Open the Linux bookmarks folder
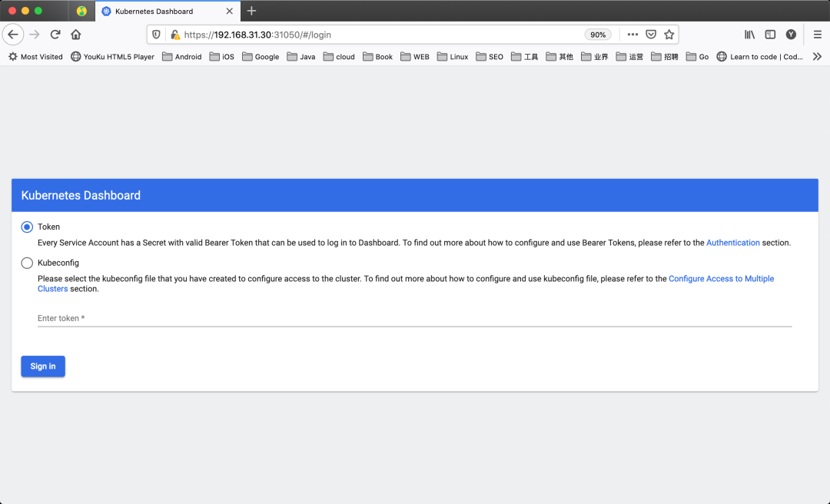 coord(453,57)
